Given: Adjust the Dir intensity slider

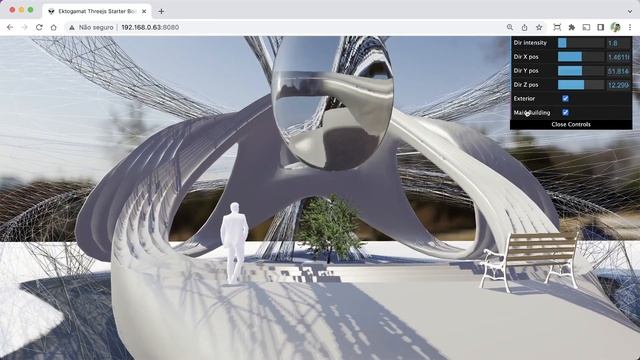Looking at the screenshot, I should click(x=581, y=43).
